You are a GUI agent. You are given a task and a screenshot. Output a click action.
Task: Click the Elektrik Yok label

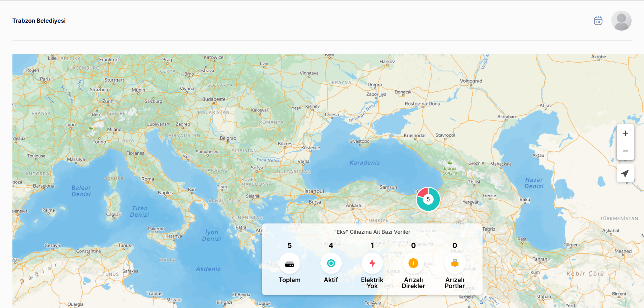click(372, 283)
